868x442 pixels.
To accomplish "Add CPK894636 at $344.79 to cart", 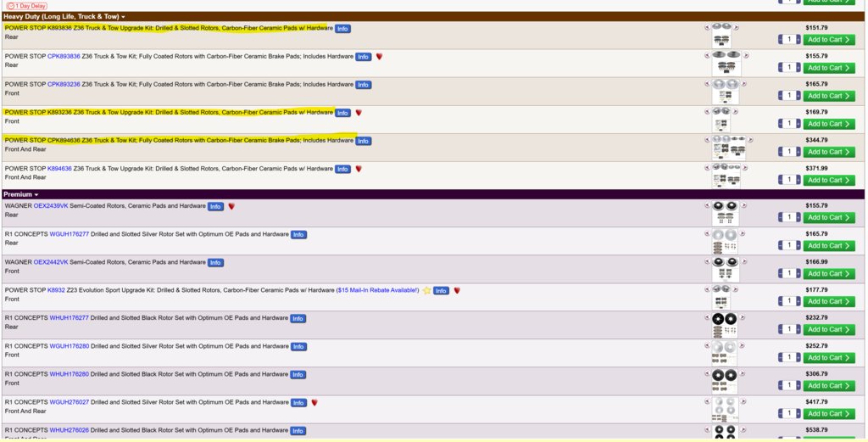I will coord(829,152).
